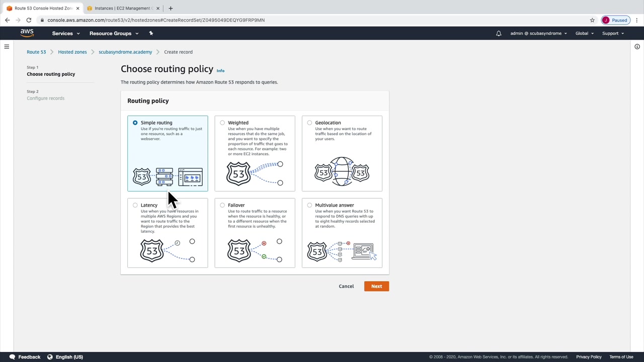Screen dimensions: 644x362
Task: Click the Failover routing illustration
Action: [x=255, y=250]
